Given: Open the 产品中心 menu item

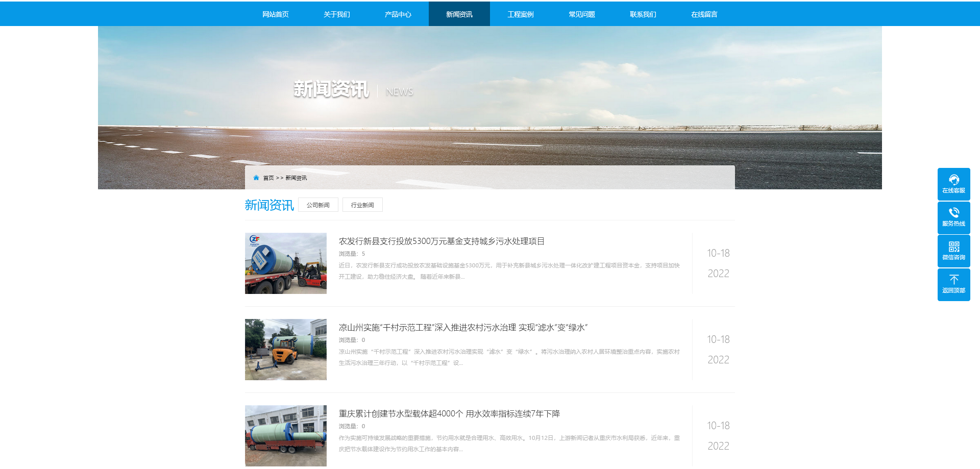Looking at the screenshot, I should 398,14.
